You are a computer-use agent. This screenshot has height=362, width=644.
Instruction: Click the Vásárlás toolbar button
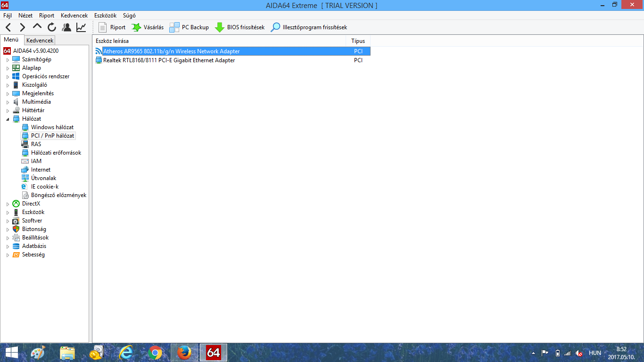coord(148,27)
